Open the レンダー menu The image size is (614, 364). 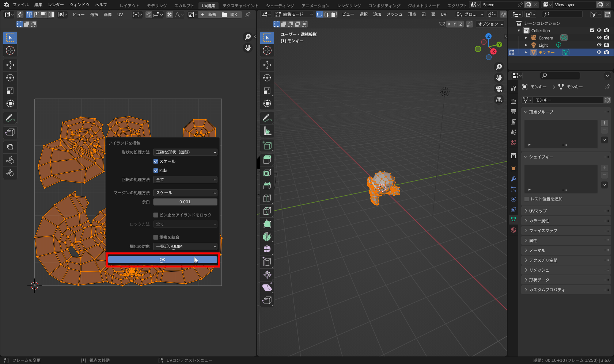56,5
